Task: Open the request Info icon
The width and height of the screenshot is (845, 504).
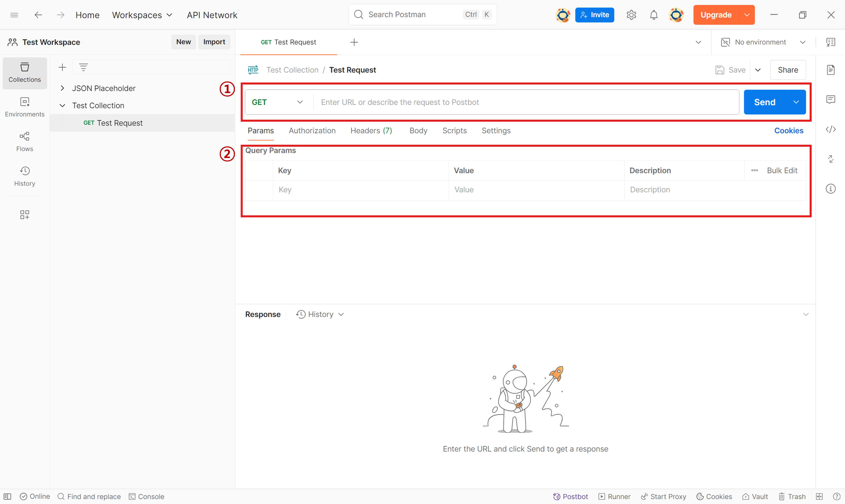Action: (830, 189)
